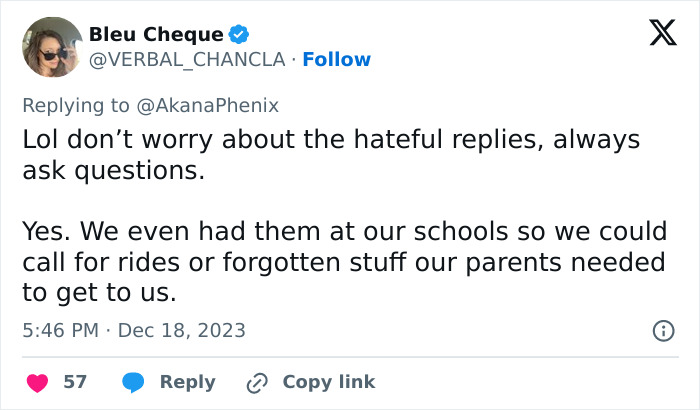Screen dimensions: 700x410
Task: Click the 57 likes count
Action: [75, 382]
